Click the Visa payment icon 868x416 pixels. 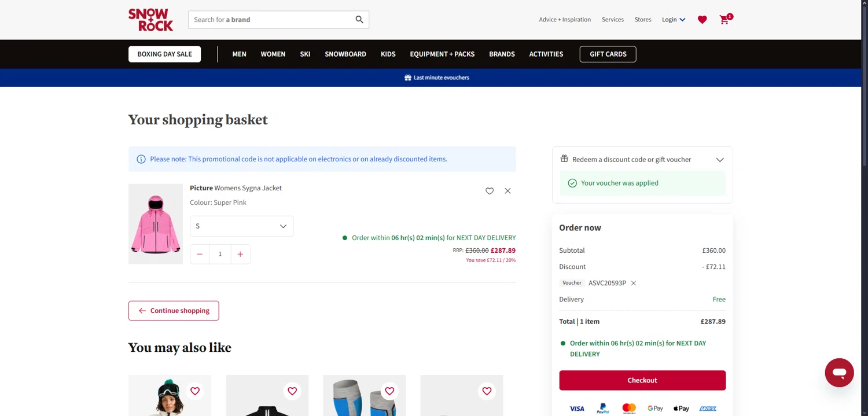point(577,408)
